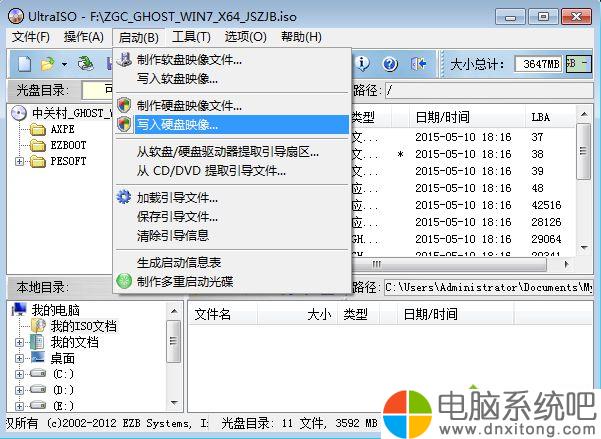Choose 清除引导信息 menu entry
Image resolution: width=601 pixels, height=439 pixels.
[x=233, y=236]
